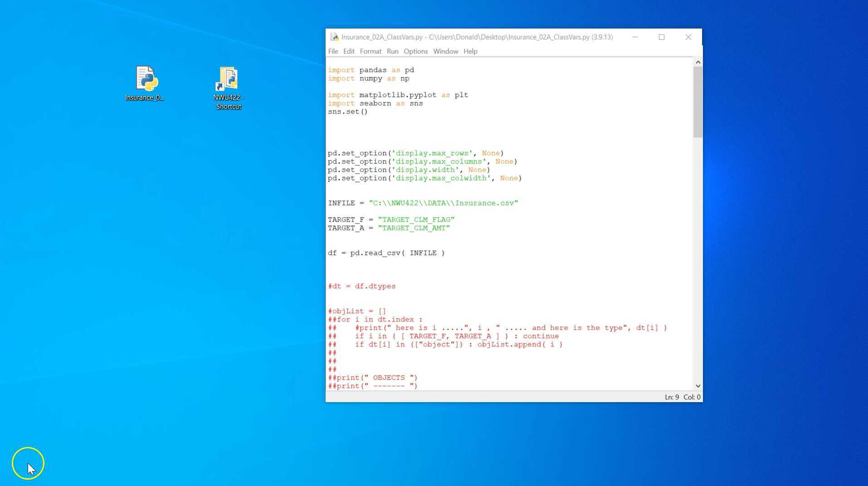Expand the Options menu
This screenshot has height=486, width=868.
click(415, 51)
